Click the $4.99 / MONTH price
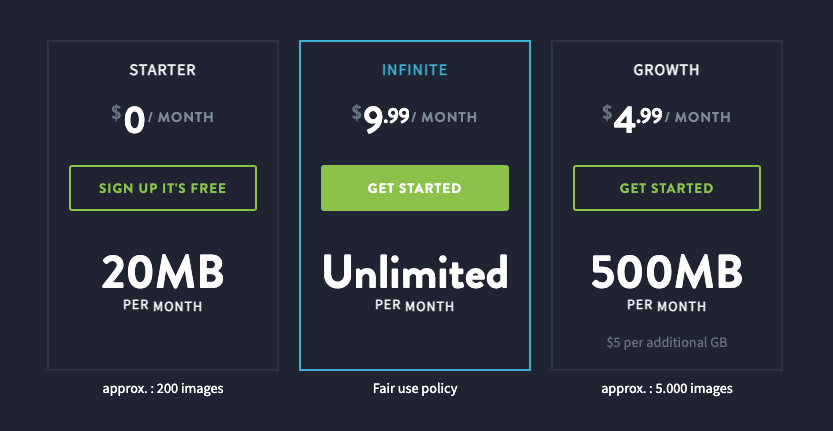 (x=666, y=119)
